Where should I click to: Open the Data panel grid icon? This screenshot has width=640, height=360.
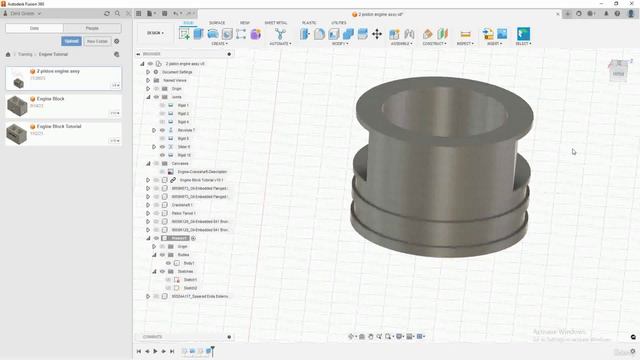139,13
